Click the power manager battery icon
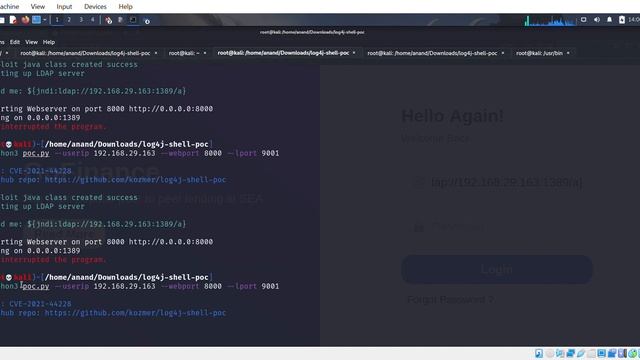This screenshot has height=360, width=640. [x=622, y=20]
